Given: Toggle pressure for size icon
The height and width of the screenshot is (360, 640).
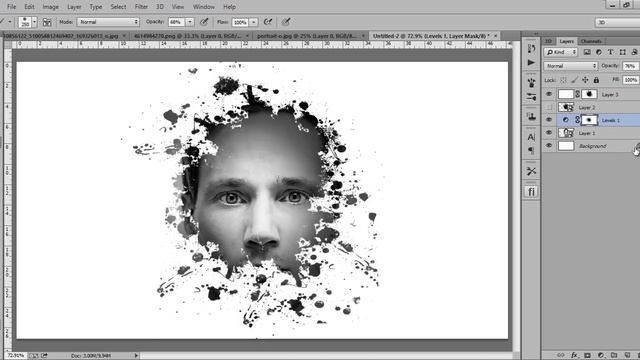Looking at the screenshot, I should [286, 22].
